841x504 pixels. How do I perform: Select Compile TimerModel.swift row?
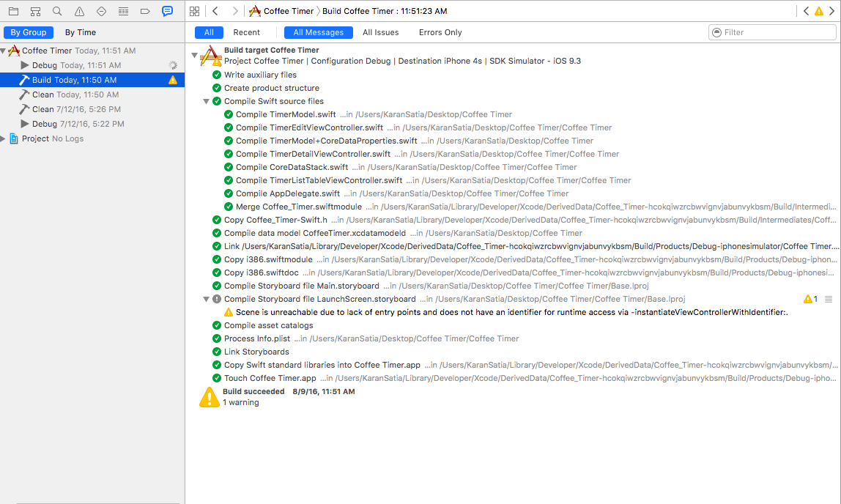[514, 115]
